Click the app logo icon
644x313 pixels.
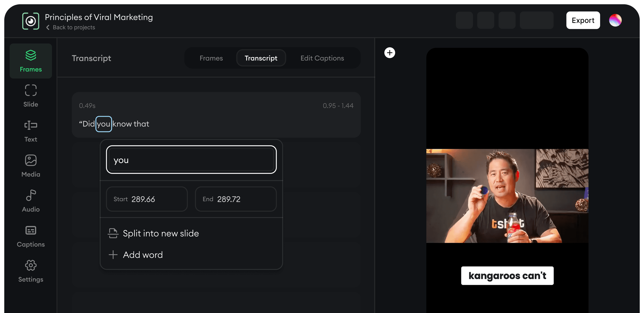[x=31, y=21]
